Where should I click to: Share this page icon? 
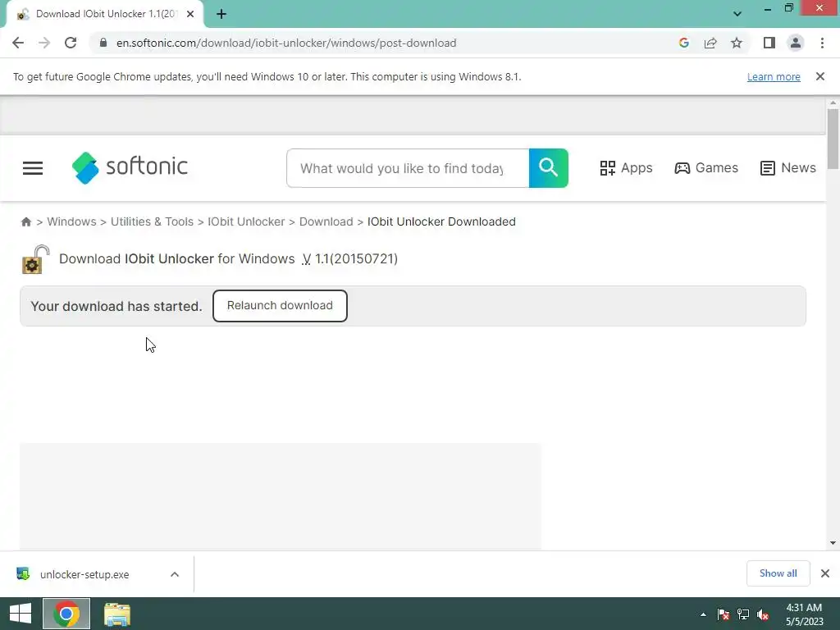click(710, 43)
